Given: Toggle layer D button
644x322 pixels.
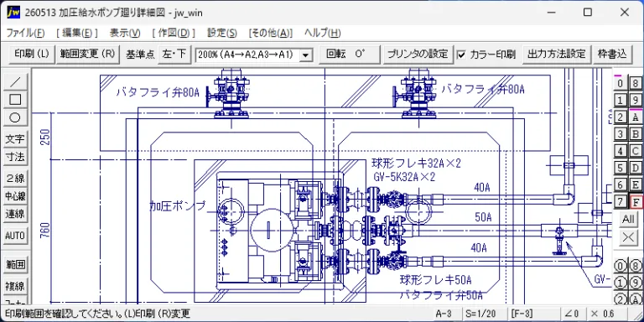Looking at the screenshot, I should (x=636, y=168).
